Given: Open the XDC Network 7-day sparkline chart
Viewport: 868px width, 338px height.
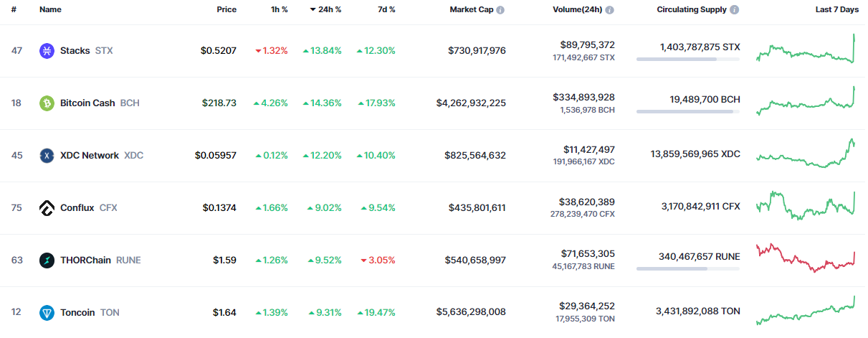Looking at the screenshot, I should coord(806,154).
